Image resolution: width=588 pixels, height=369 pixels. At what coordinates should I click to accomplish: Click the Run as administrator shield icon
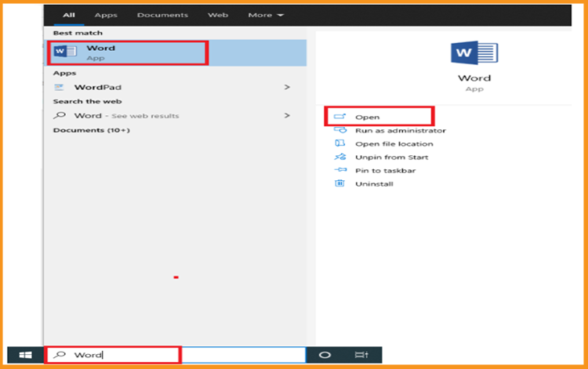340,130
